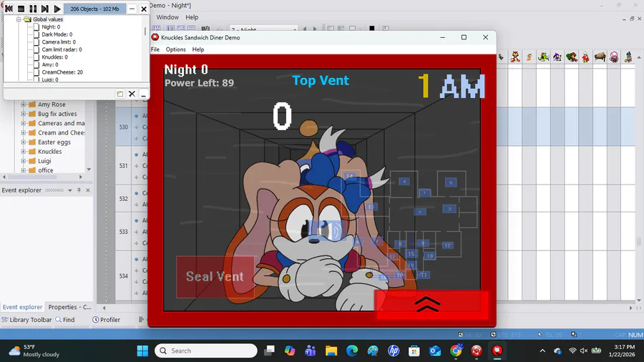Click the add-watch icon in debugger footer
The height and width of the screenshot is (362, 644).
pyautogui.click(x=120, y=94)
